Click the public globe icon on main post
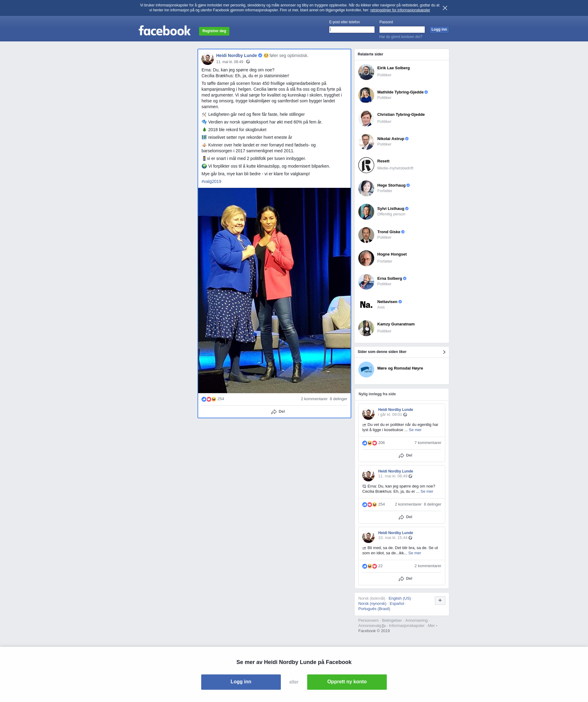The width and height of the screenshot is (588, 702). 248,62
